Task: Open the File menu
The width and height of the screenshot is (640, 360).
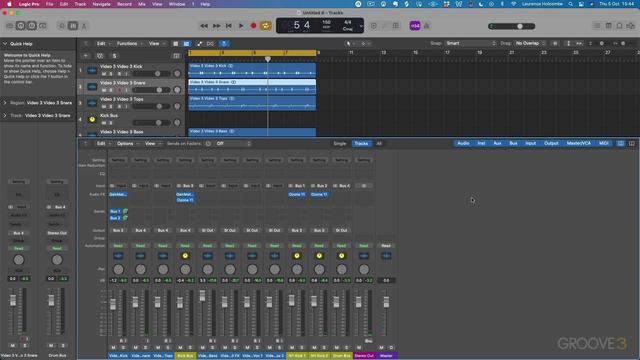Action: [49, 4]
